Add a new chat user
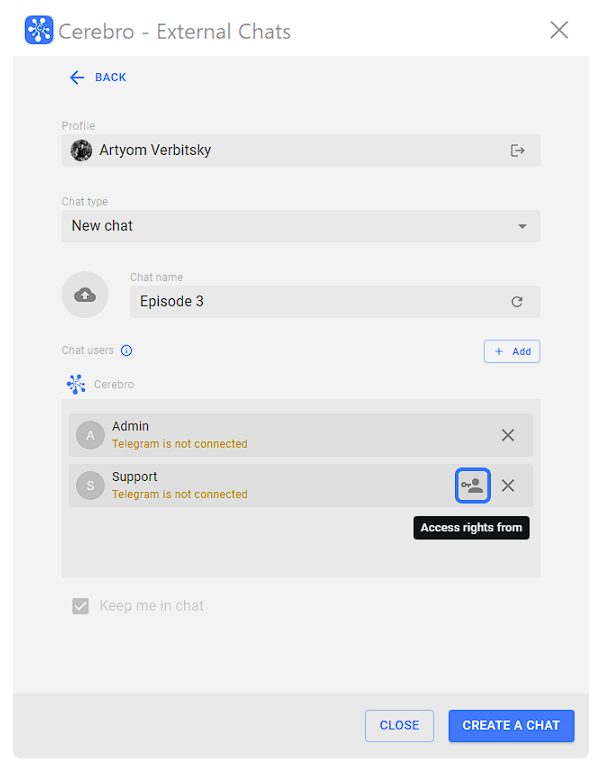602x767 pixels. click(512, 351)
